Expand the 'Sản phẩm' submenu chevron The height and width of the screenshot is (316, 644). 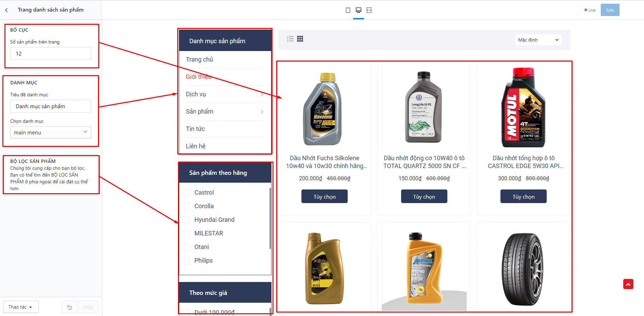(x=262, y=112)
